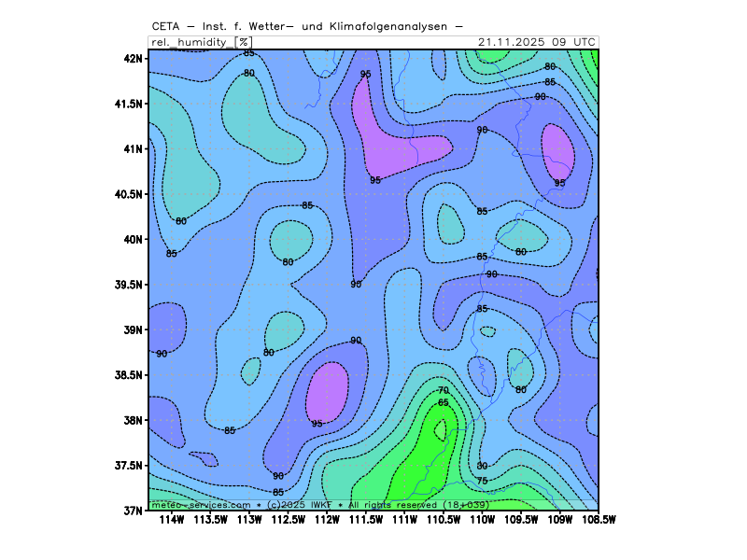Click the 21.11.2025 09 UTC timestamp

pyautogui.click(x=536, y=42)
